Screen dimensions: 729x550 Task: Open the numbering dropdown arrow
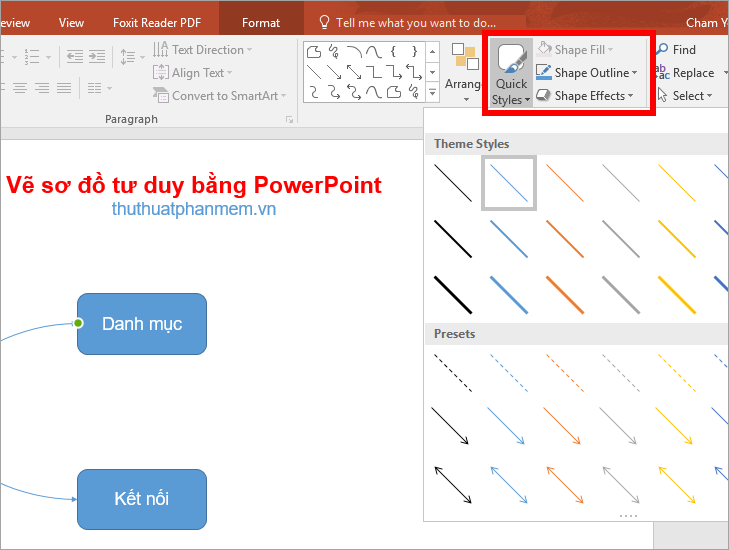[x=48, y=57]
